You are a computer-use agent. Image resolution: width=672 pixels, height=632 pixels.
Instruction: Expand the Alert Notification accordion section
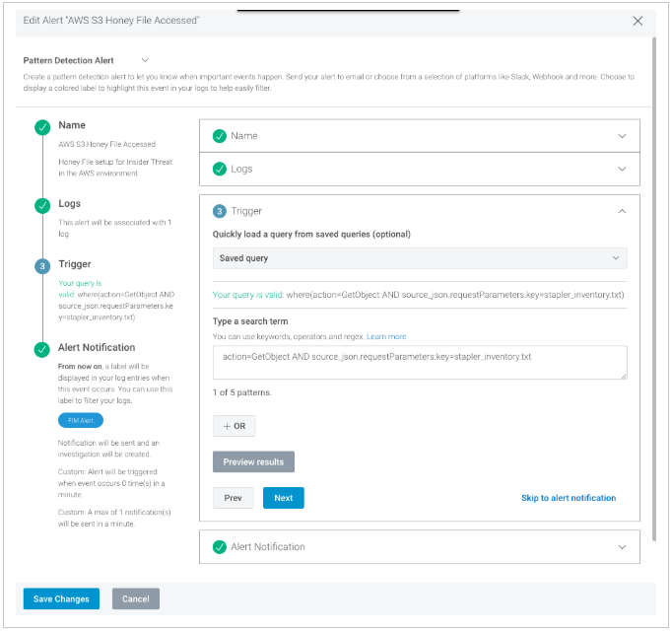(x=621, y=547)
